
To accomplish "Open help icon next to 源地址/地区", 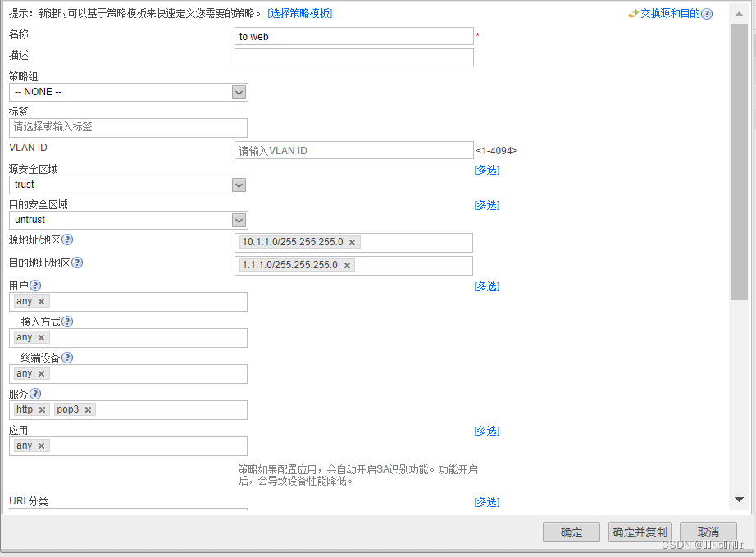I will 67,240.
